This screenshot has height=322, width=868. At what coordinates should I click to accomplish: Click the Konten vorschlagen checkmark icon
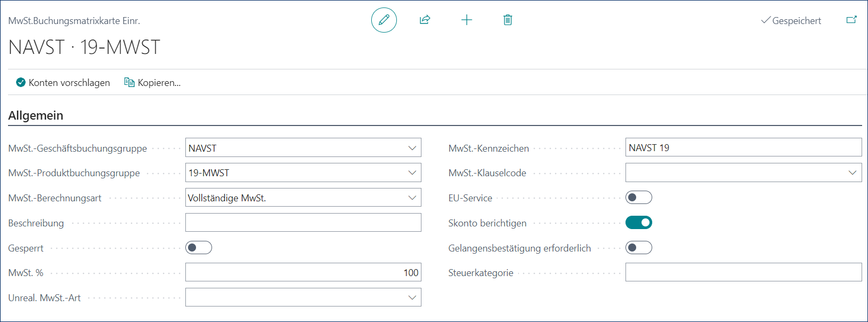[21, 82]
